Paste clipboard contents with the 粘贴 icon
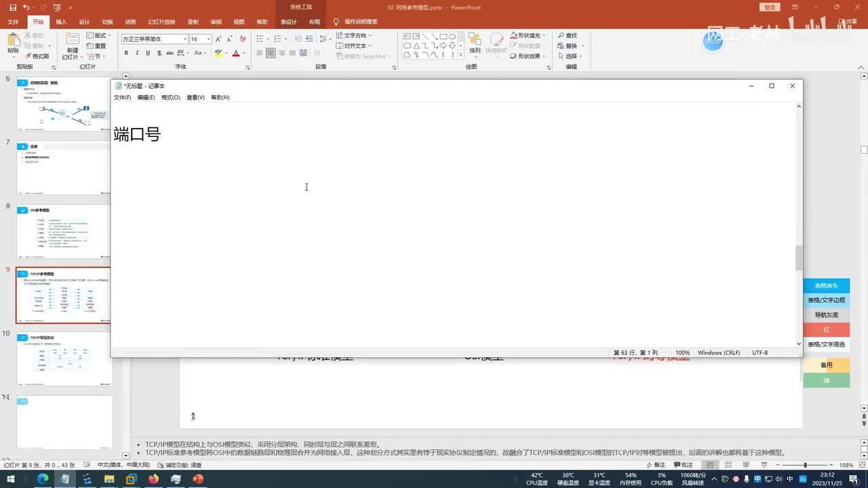The width and height of the screenshot is (868, 488). [x=13, y=43]
